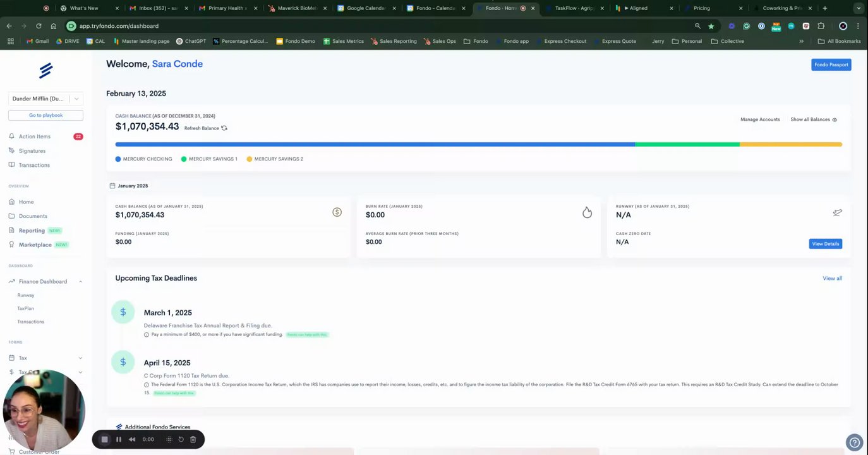The width and height of the screenshot is (868, 455).
Task: Open the Dunder Mifflin company dropdown
Action: 45,99
